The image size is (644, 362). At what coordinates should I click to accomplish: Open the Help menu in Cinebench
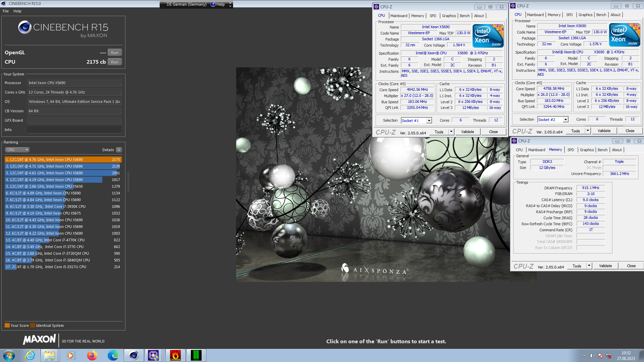(17, 11)
